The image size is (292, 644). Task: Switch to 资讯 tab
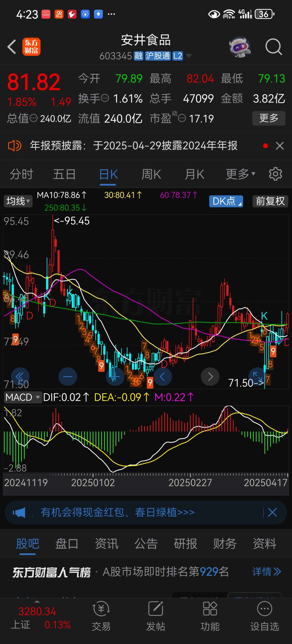106,544
